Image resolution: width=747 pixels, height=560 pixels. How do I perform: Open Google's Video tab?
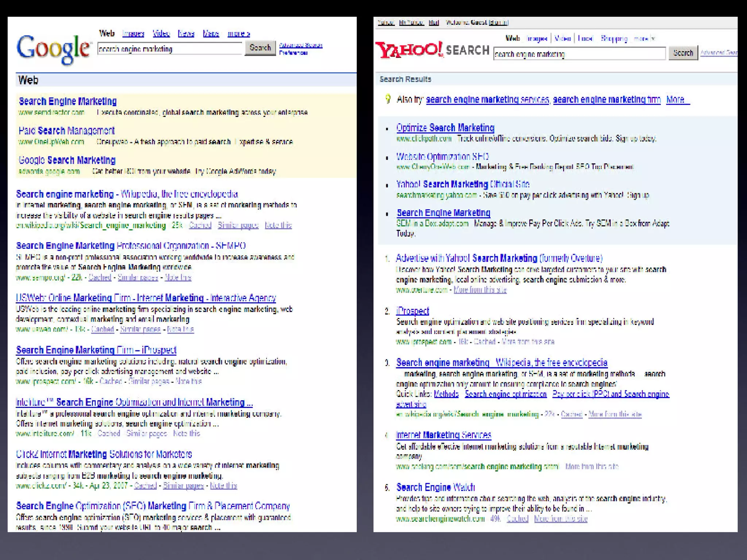(161, 34)
